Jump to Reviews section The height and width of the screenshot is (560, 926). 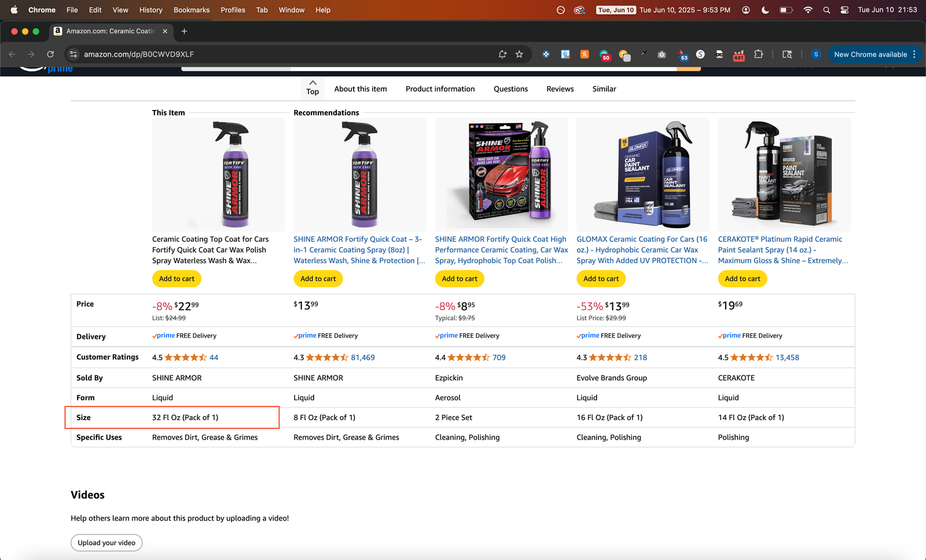[x=560, y=89]
